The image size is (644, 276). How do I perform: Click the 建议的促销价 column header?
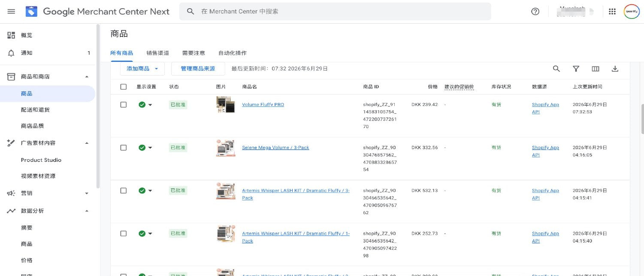click(x=459, y=87)
